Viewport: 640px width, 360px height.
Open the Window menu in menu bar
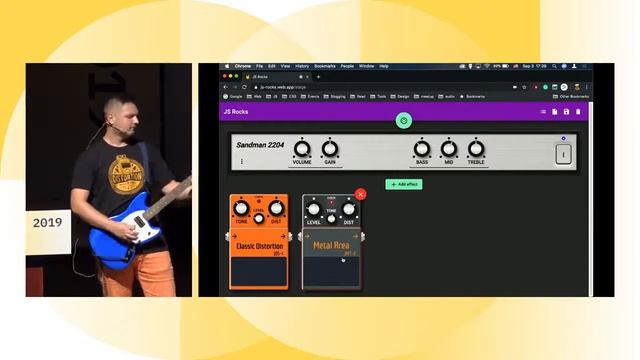pos(367,66)
